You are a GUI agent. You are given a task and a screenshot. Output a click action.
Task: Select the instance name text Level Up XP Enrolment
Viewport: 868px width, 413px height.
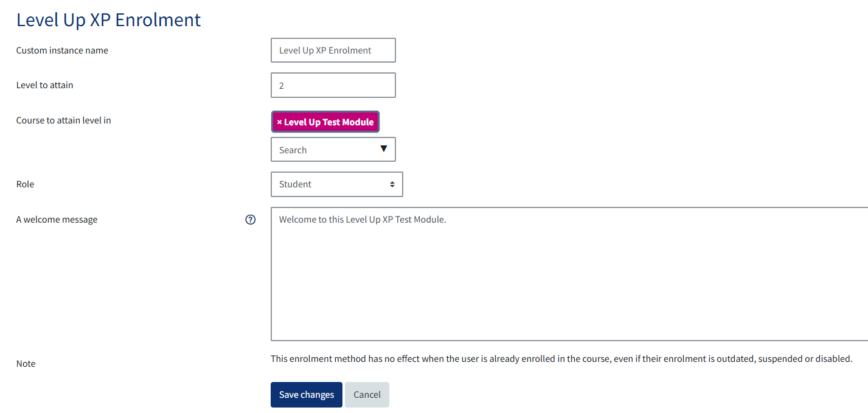tap(333, 50)
